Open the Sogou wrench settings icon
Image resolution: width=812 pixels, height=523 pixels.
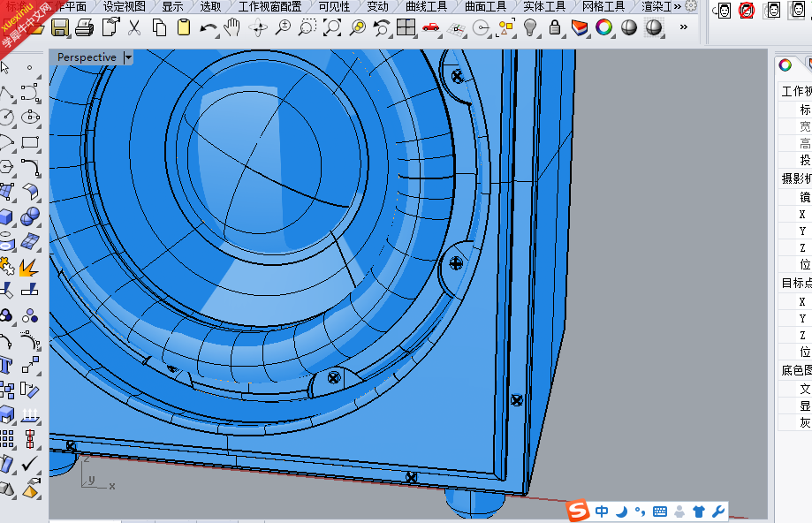pyautogui.click(x=718, y=512)
